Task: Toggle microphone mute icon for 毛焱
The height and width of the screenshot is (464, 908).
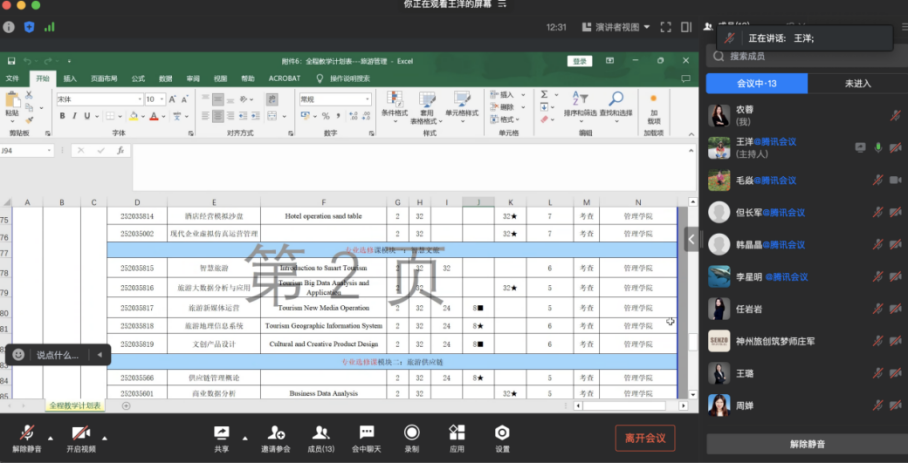Action: [878, 180]
